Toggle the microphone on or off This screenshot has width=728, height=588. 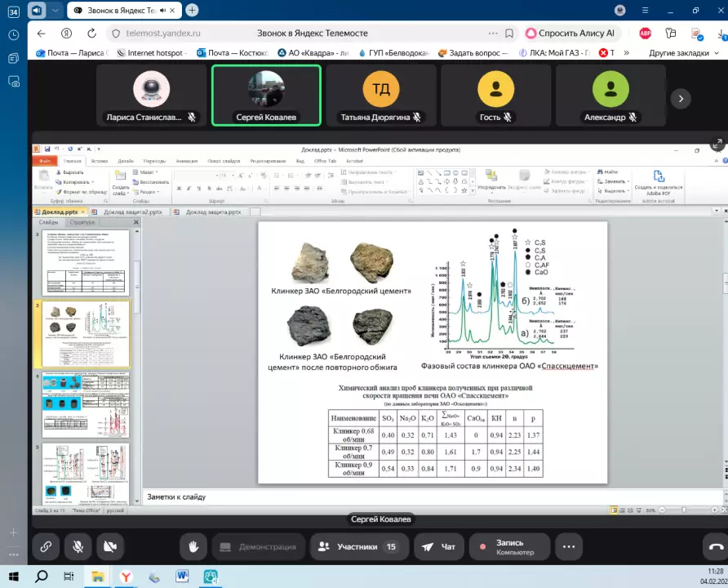(x=78, y=546)
